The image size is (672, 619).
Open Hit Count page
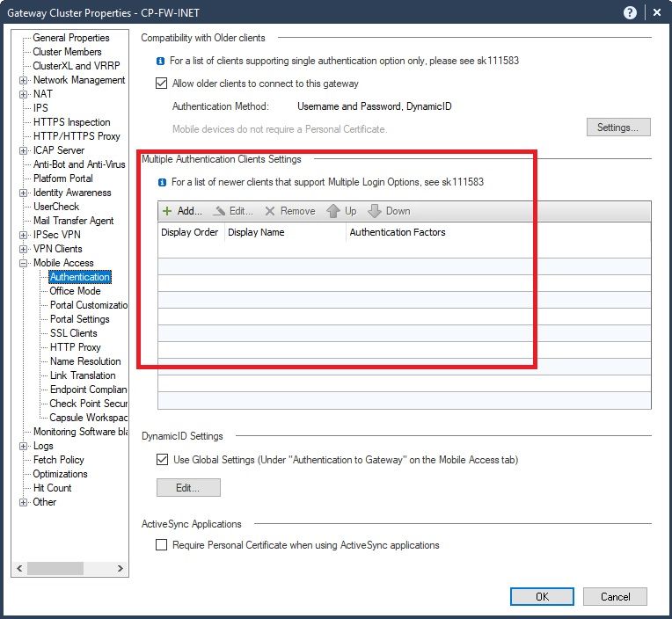[x=52, y=488]
